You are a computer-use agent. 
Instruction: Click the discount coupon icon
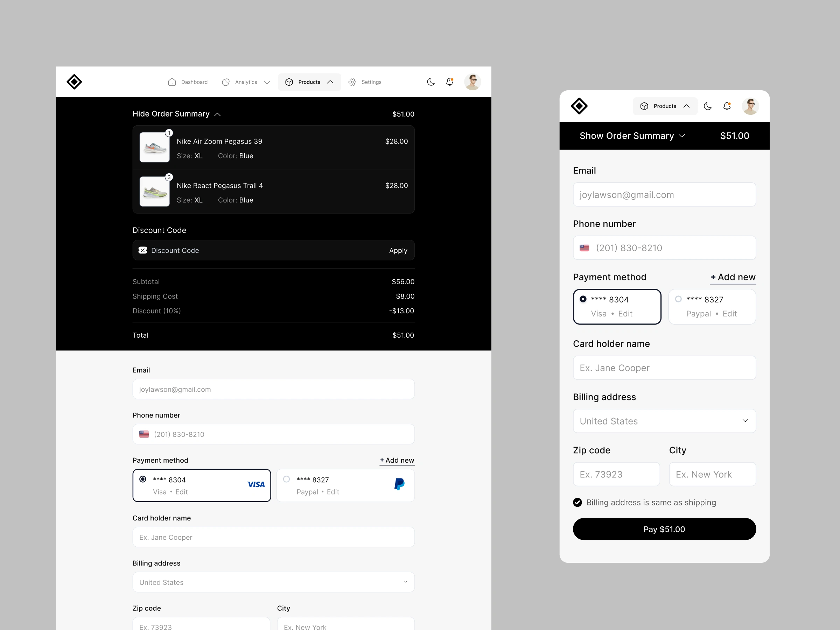(143, 250)
